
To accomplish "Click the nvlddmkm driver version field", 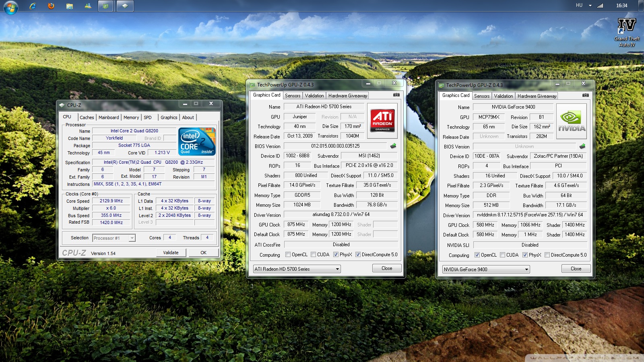I will (x=530, y=215).
